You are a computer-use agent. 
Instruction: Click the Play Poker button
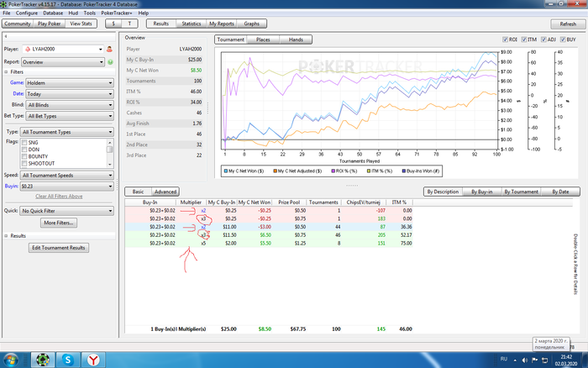(x=49, y=24)
